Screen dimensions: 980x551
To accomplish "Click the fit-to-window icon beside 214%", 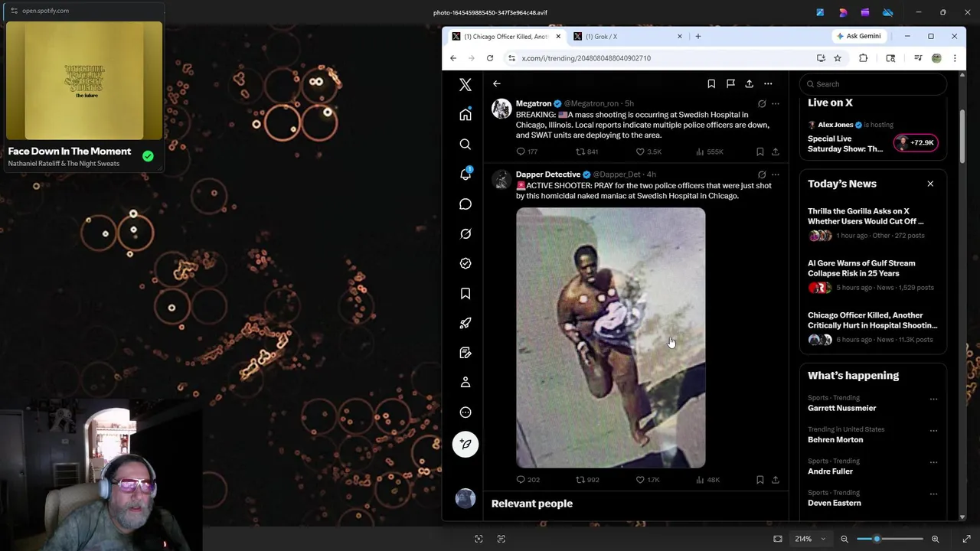I will [x=778, y=539].
